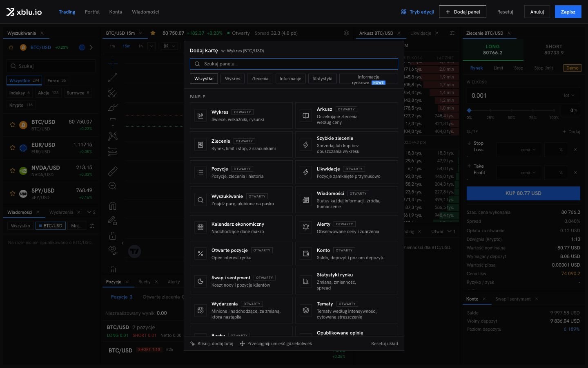
Task: Click the Wykres panel card icon
Action: point(200,116)
